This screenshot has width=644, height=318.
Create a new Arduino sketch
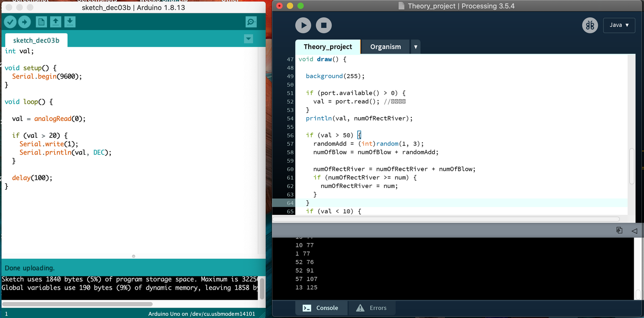coord(41,22)
